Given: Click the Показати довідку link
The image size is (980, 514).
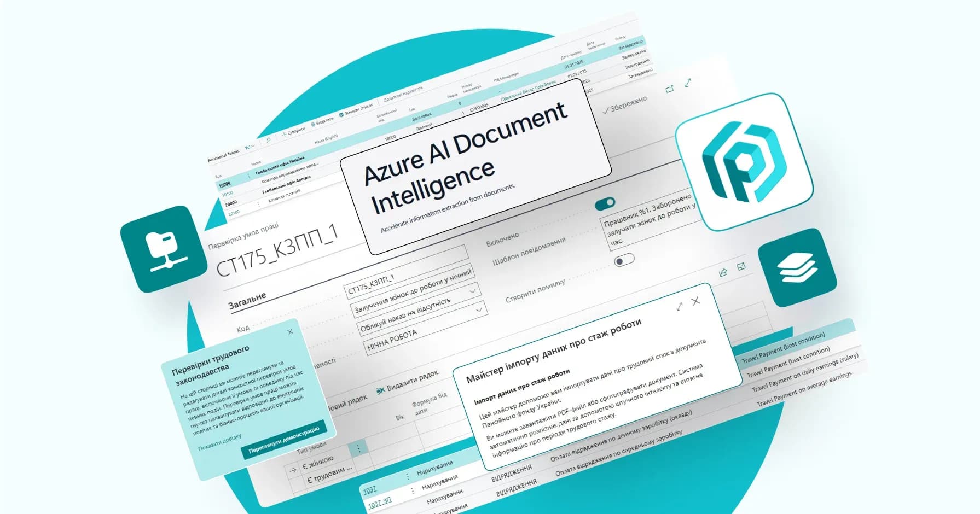Looking at the screenshot, I should [219, 443].
